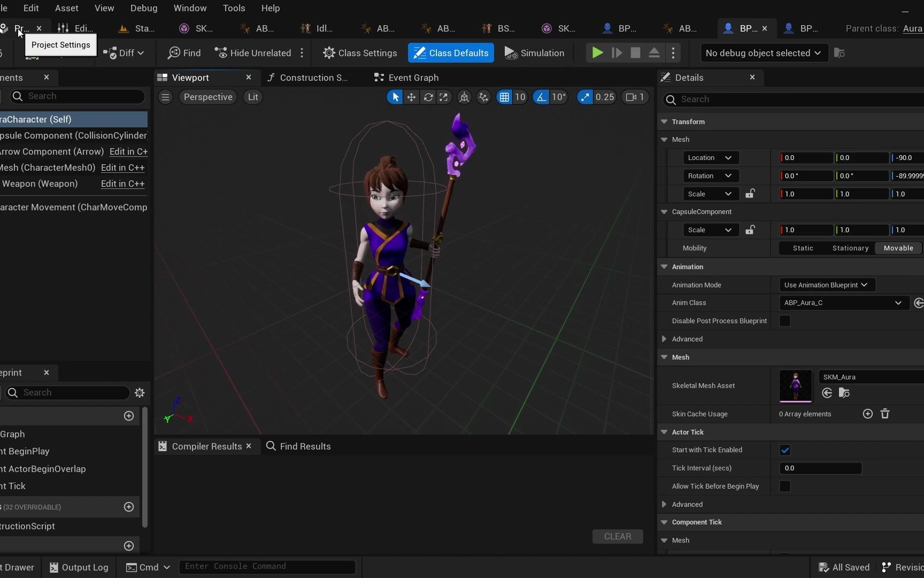Toggle Hide Unrelated nodes
Viewport: 924px width, 578px height.
pos(252,52)
